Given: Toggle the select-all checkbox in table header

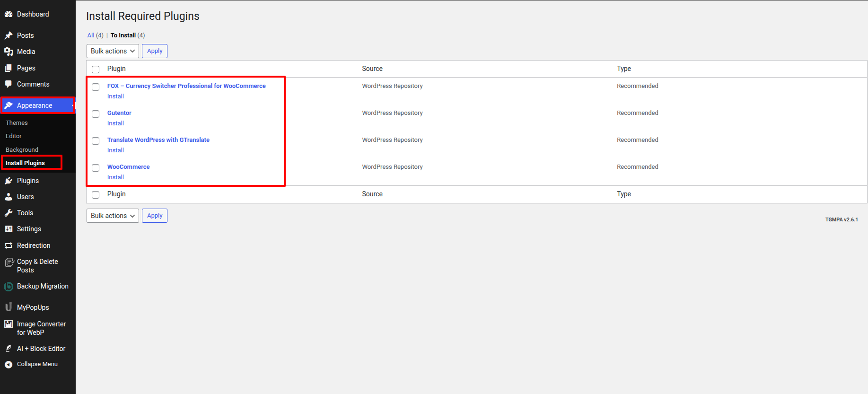Looking at the screenshot, I should [96, 70].
